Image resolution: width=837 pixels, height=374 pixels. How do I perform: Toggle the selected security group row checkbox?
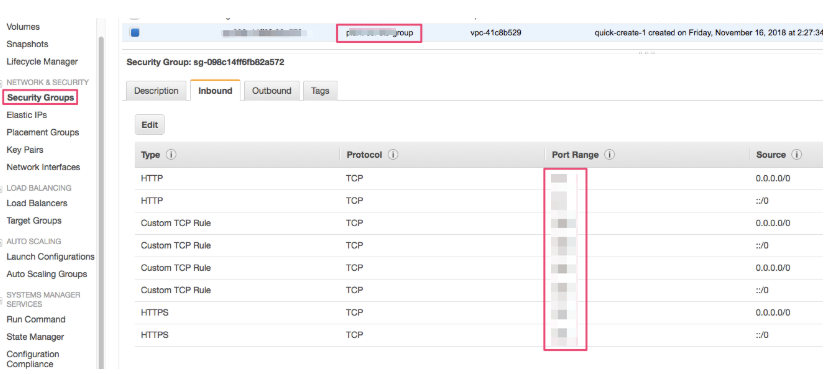135,33
